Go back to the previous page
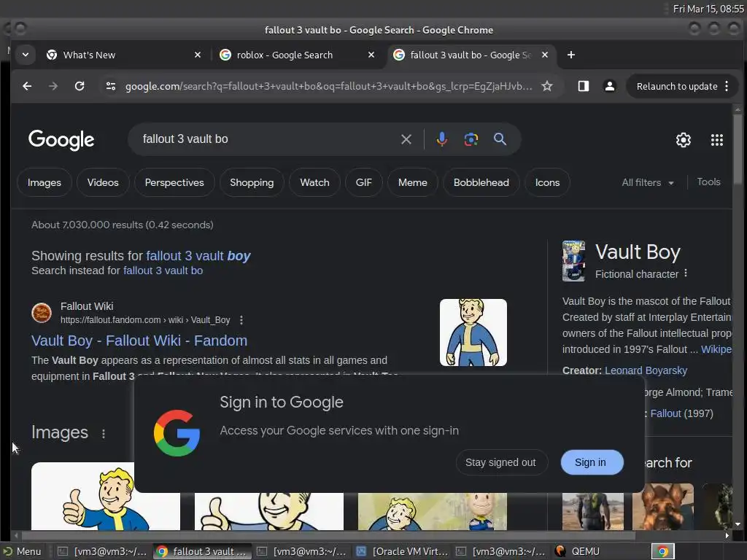Viewport: 747px width, 560px height. [x=27, y=86]
